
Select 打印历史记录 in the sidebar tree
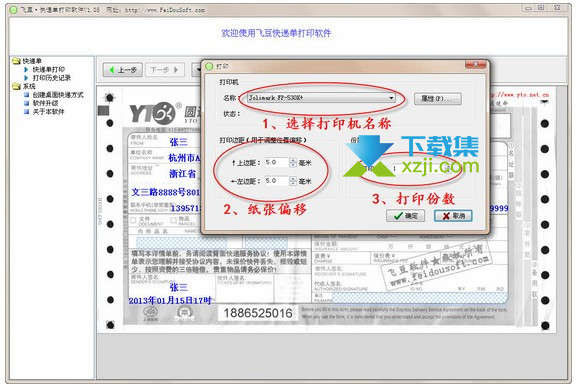[52, 78]
